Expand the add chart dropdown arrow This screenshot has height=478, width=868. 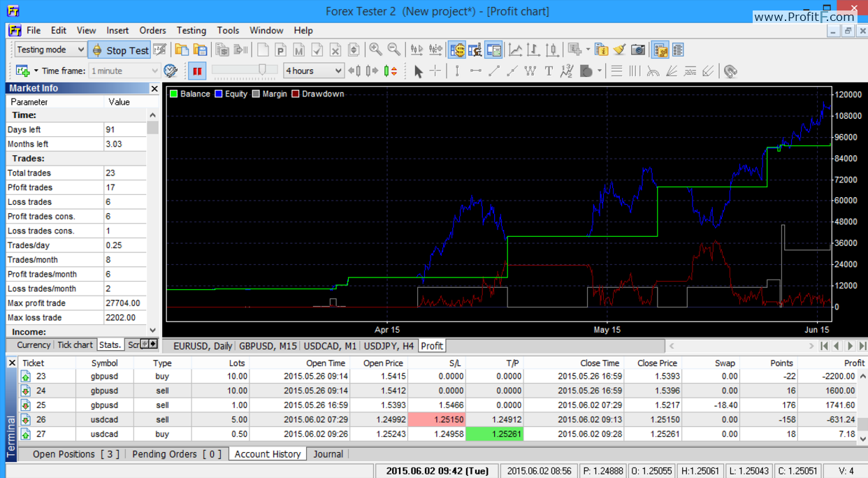click(x=36, y=71)
